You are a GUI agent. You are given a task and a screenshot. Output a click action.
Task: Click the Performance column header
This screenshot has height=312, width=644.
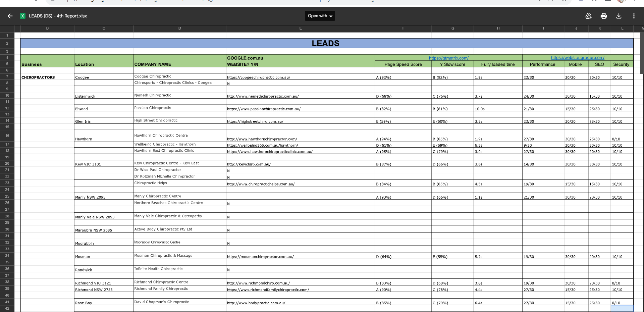[x=543, y=64]
